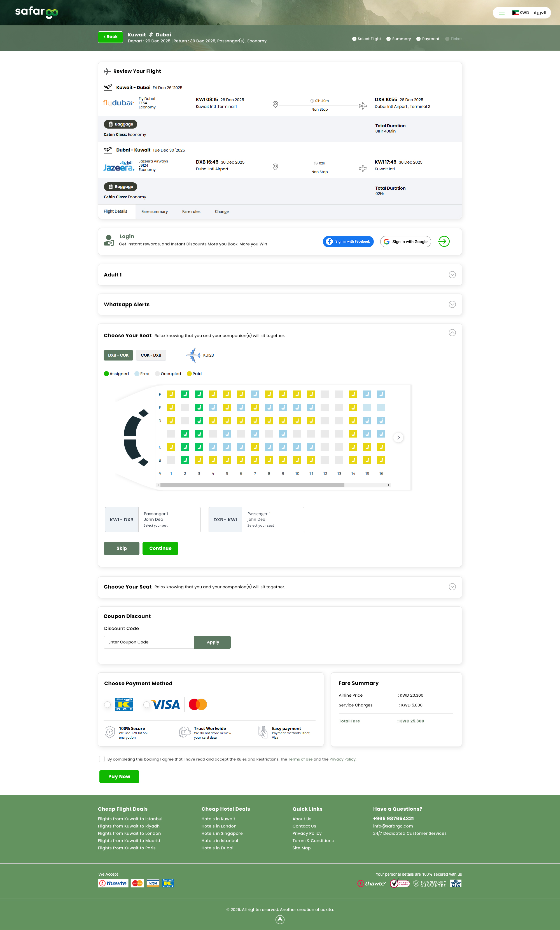Sign in with Facebook
This screenshot has height=930, width=560.
pyautogui.click(x=348, y=241)
